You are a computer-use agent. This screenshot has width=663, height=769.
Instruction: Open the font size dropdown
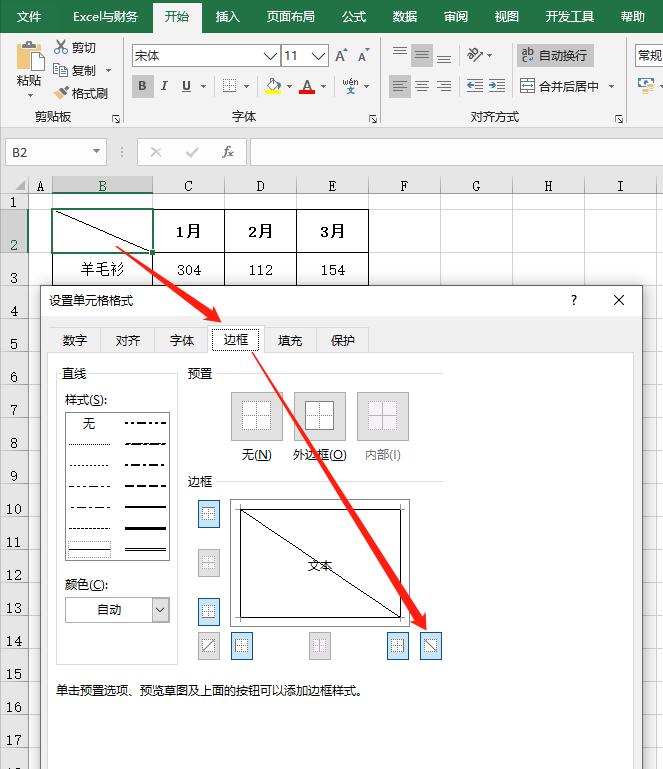click(x=319, y=56)
